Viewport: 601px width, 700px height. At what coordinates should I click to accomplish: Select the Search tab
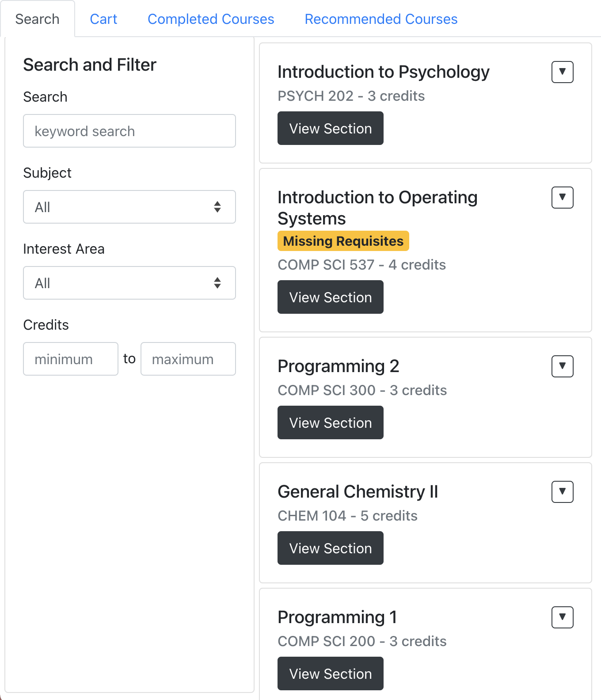37,19
